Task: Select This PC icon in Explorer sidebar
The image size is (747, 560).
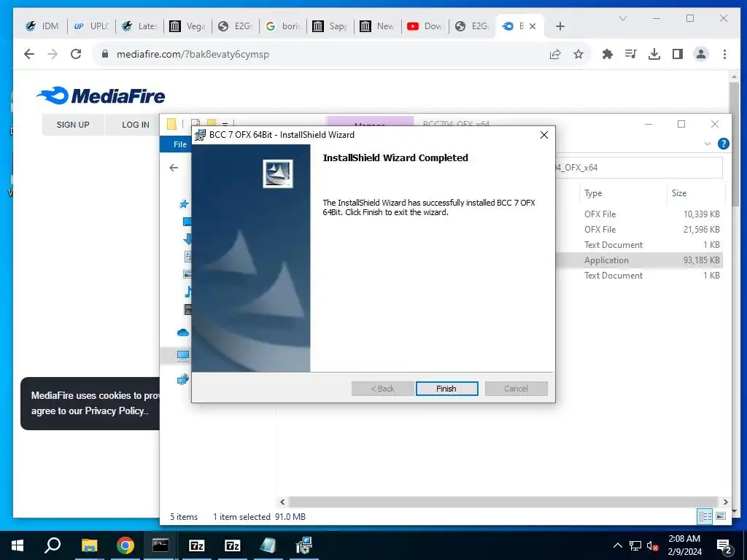Action: 183,355
